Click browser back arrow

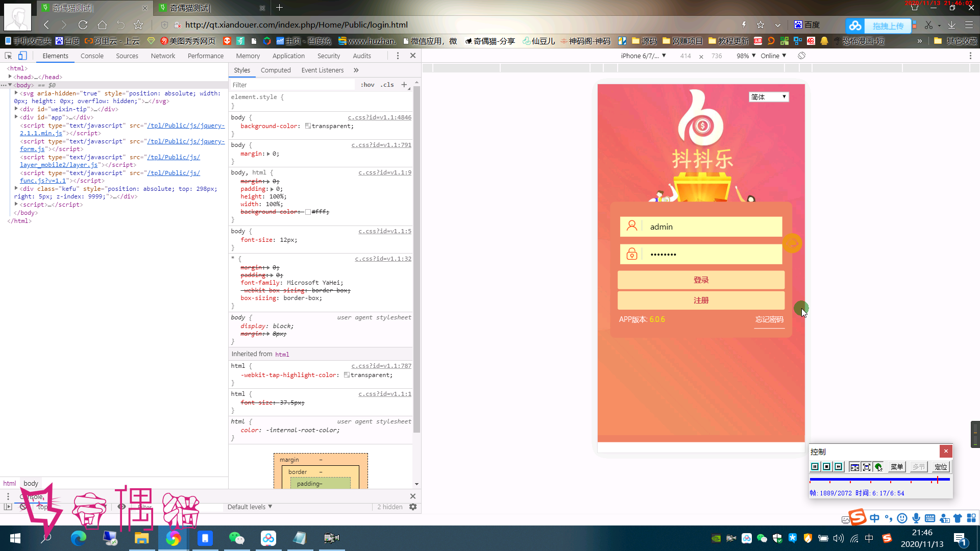[46, 24]
